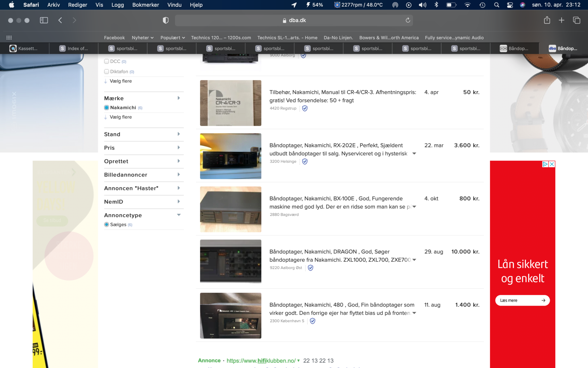588x368 pixels.
Task: Toggle the Safari sidebar button
Action: (44, 20)
